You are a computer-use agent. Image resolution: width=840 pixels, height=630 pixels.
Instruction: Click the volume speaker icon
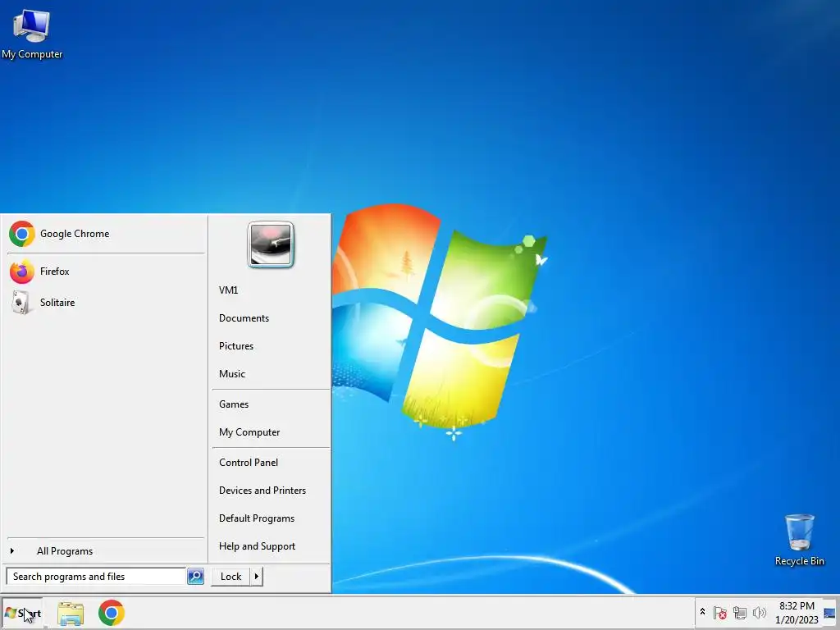coord(759,612)
